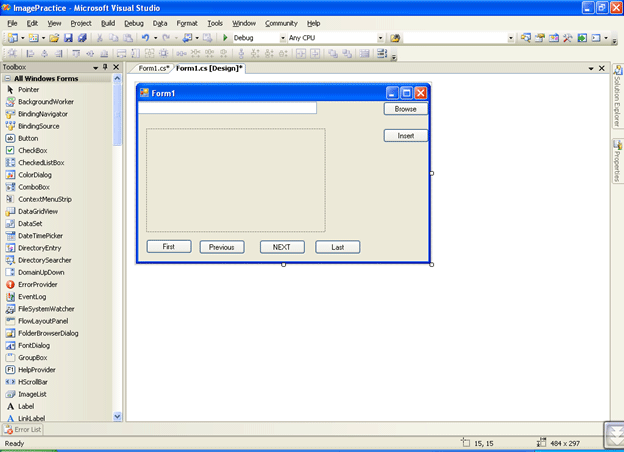The height and width of the screenshot is (452, 624).
Task: Expand the standard toolbar overflow options
Action: (x=614, y=39)
